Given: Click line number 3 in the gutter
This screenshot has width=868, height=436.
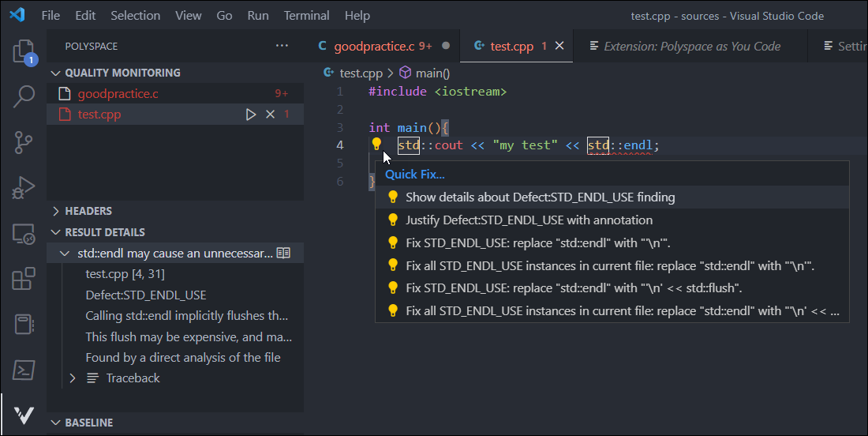Looking at the screenshot, I should pos(340,127).
